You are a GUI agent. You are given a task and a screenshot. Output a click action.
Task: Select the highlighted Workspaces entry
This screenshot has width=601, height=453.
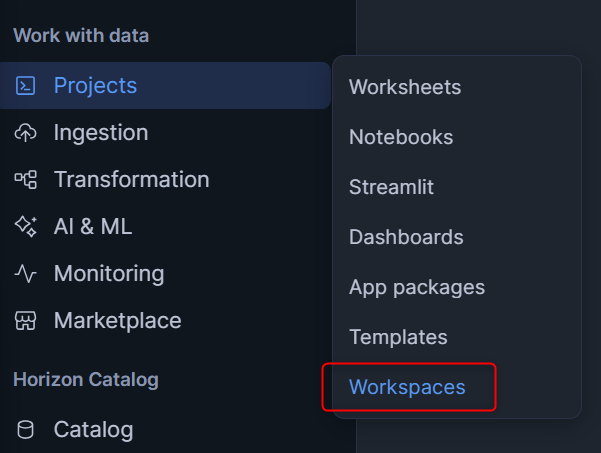[407, 387]
